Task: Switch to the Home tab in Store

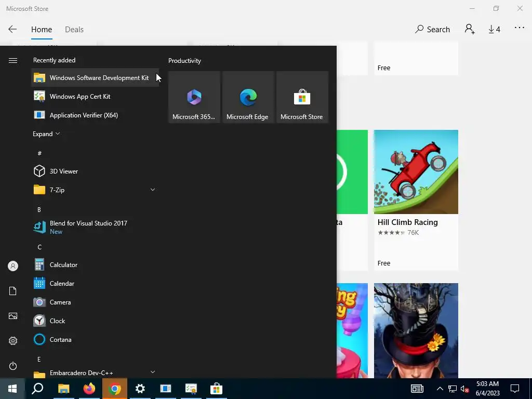Action: (x=42, y=30)
